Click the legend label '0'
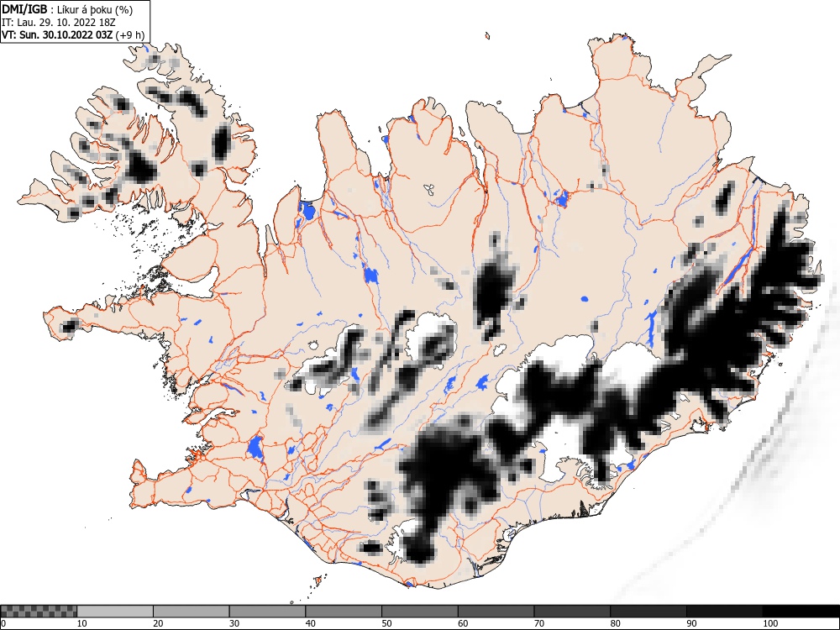840x630 pixels. [x=3, y=623]
